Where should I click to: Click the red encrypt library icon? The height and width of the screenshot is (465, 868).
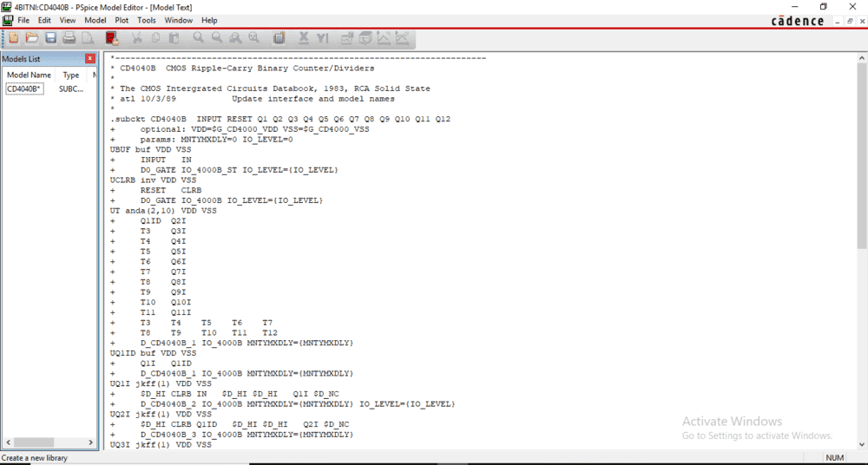click(112, 37)
